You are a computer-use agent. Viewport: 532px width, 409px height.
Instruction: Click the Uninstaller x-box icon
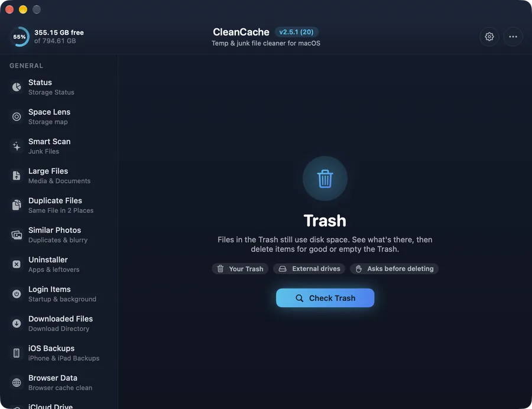17,264
